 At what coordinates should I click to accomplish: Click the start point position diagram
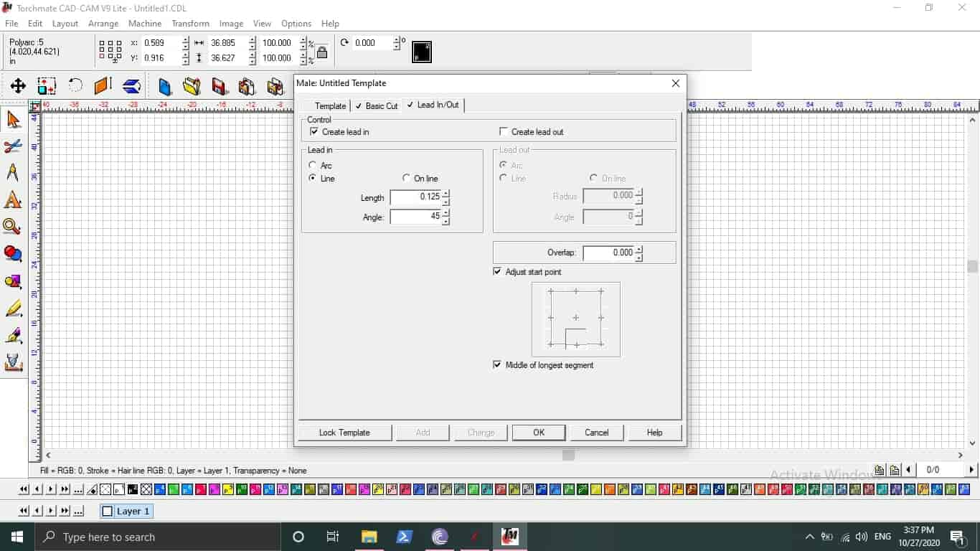coord(576,319)
